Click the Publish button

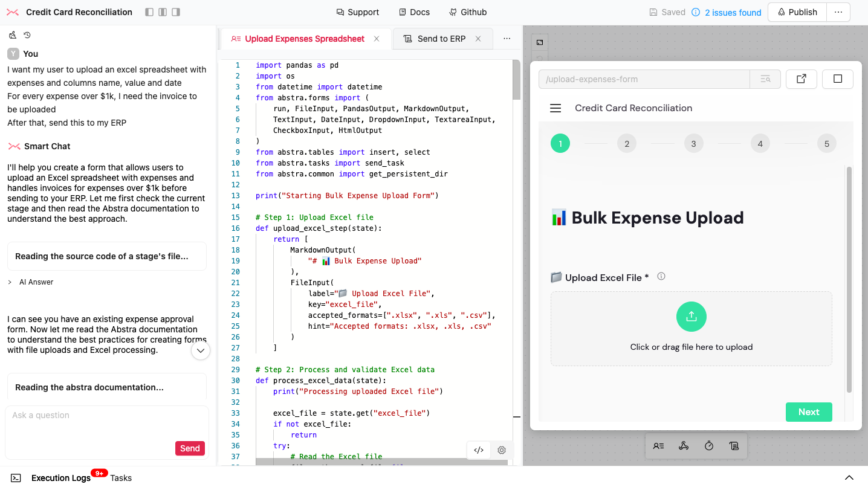click(x=797, y=12)
